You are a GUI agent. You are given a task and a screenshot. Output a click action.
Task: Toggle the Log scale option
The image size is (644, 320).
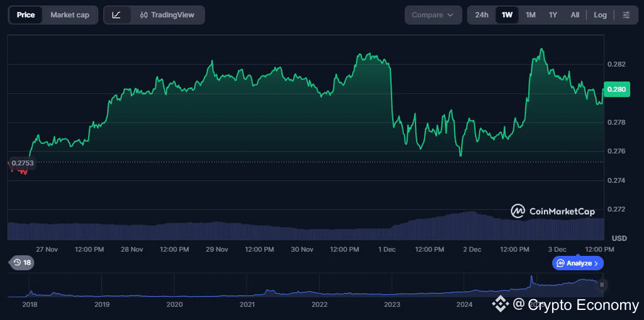point(600,15)
